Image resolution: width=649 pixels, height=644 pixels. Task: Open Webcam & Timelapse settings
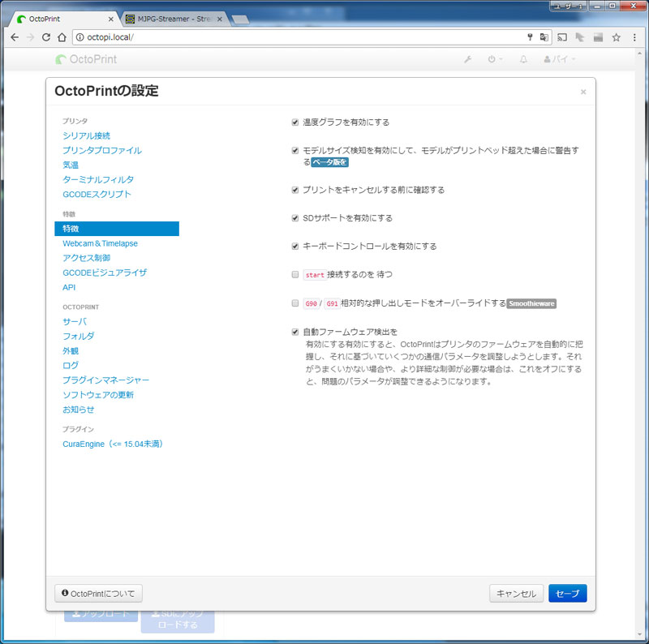[x=100, y=244]
